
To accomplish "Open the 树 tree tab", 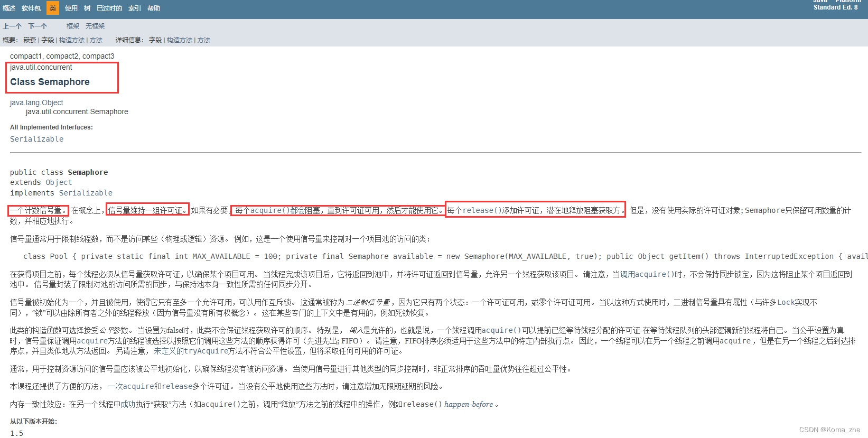I will tap(87, 8).
